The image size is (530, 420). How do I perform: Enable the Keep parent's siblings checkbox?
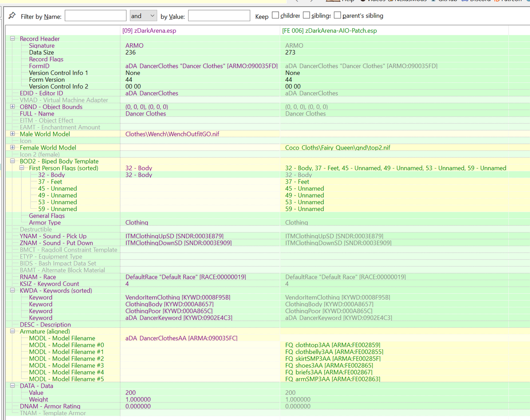tap(337, 15)
